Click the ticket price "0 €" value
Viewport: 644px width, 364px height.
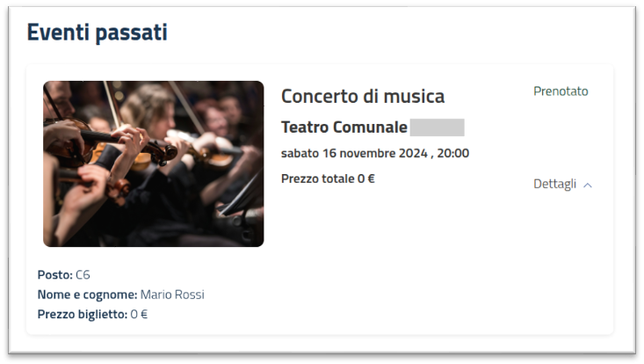[x=139, y=314]
